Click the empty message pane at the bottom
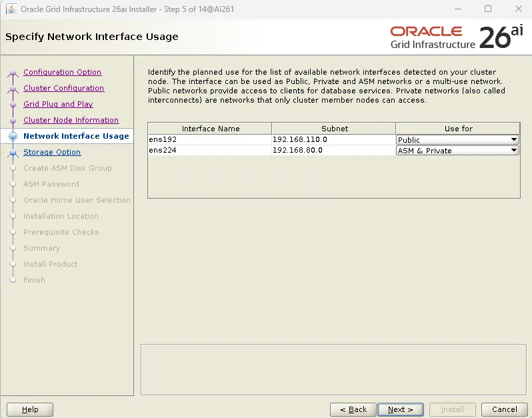532x418 pixels. point(333,369)
